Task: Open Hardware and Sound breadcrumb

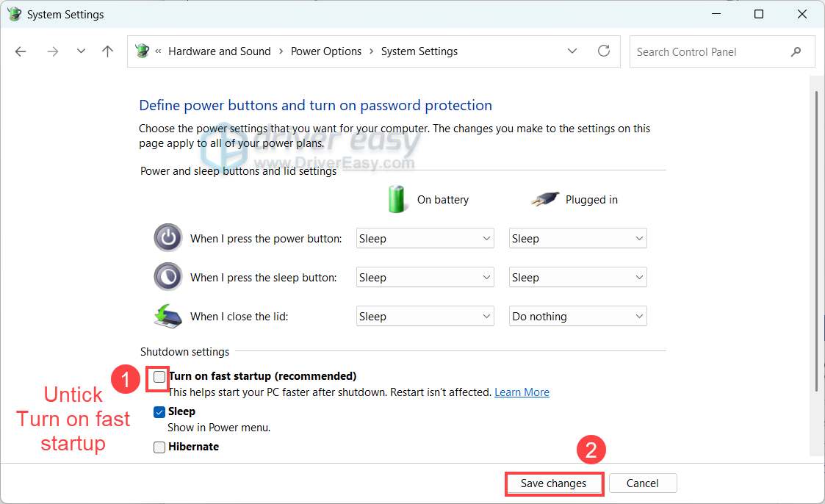Action: (220, 51)
